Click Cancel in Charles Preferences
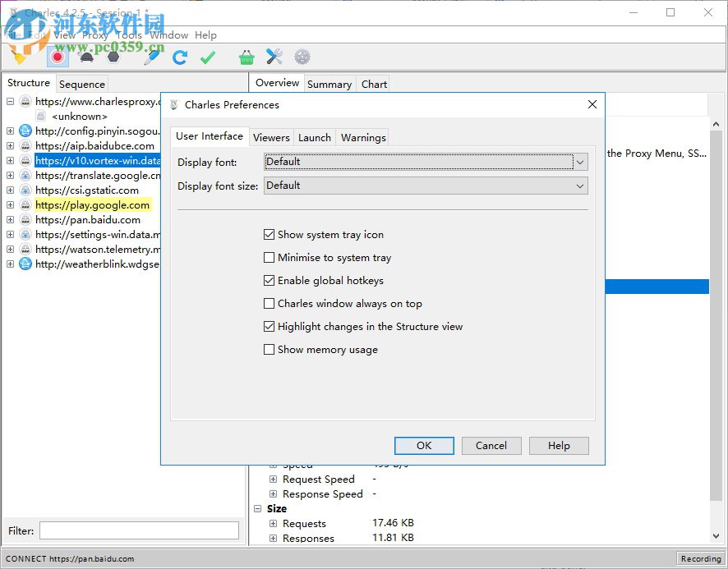 click(x=491, y=446)
